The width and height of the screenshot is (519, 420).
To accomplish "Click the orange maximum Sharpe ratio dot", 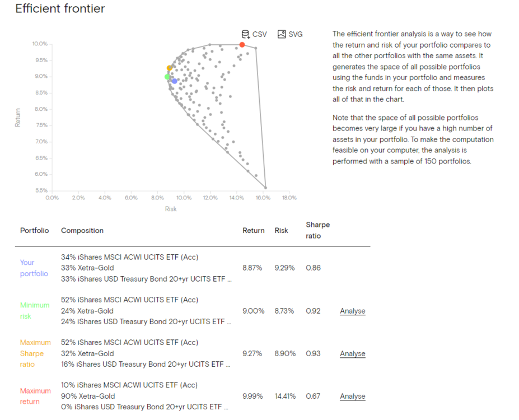I will click(x=169, y=68).
